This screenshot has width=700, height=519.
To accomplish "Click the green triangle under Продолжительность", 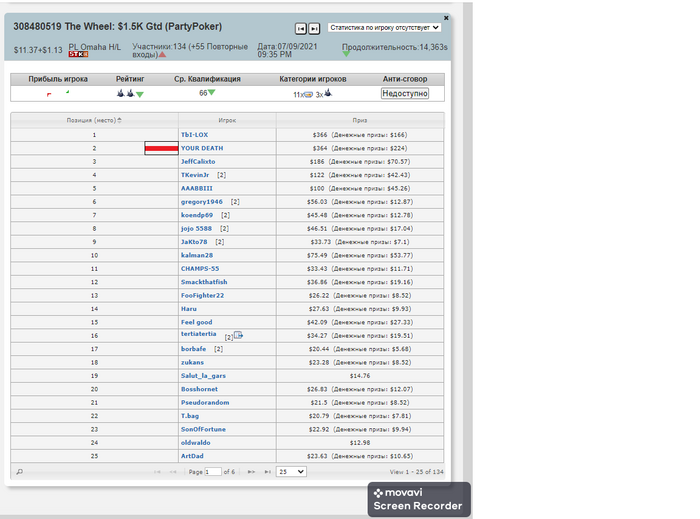I will 346,54.
